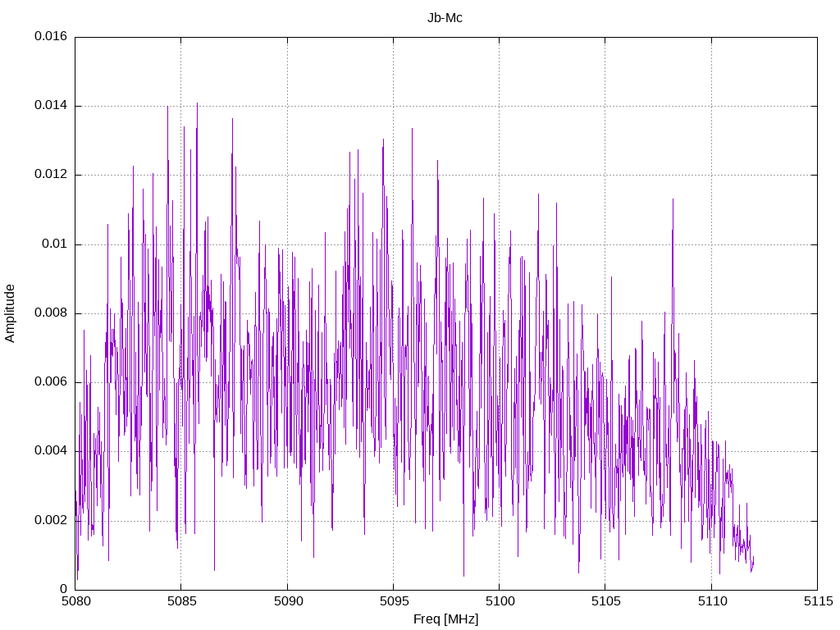Screen dimensions: 840x630
Task: Click the y-axis tick label 0.004
Action: [51, 451]
